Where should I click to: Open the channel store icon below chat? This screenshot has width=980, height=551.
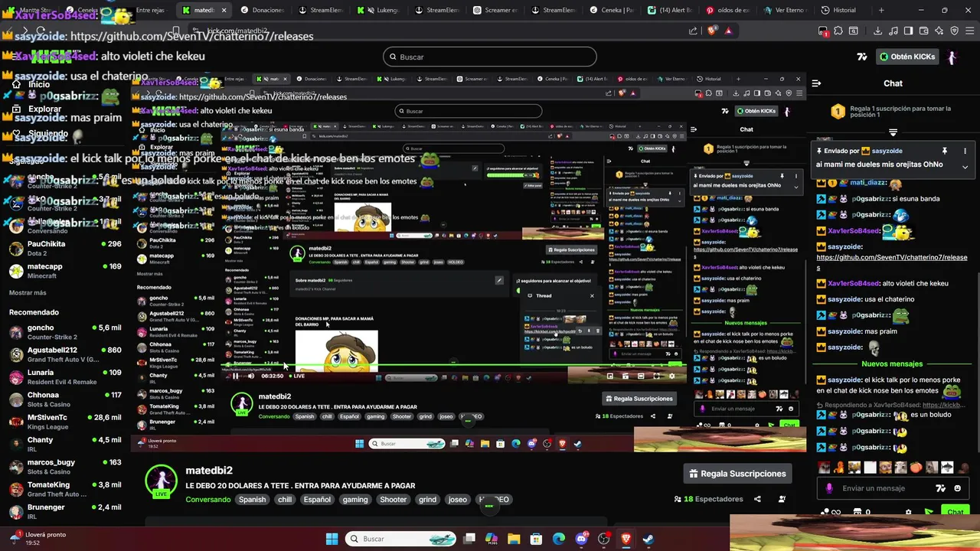[x=858, y=512]
